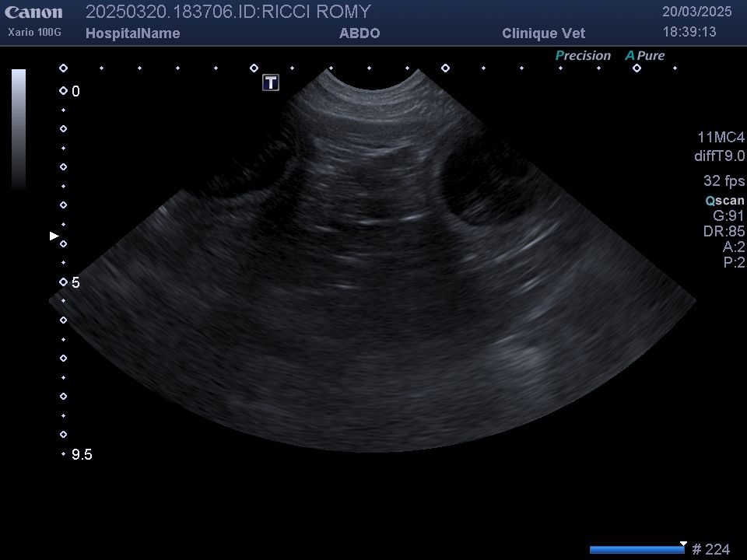
Task: Click the Xario 100G model label
Action: click(34, 33)
